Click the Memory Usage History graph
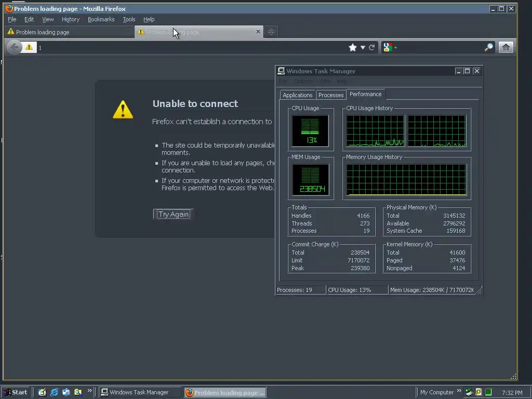The height and width of the screenshot is (399, 532). click(x=406, y=179)
